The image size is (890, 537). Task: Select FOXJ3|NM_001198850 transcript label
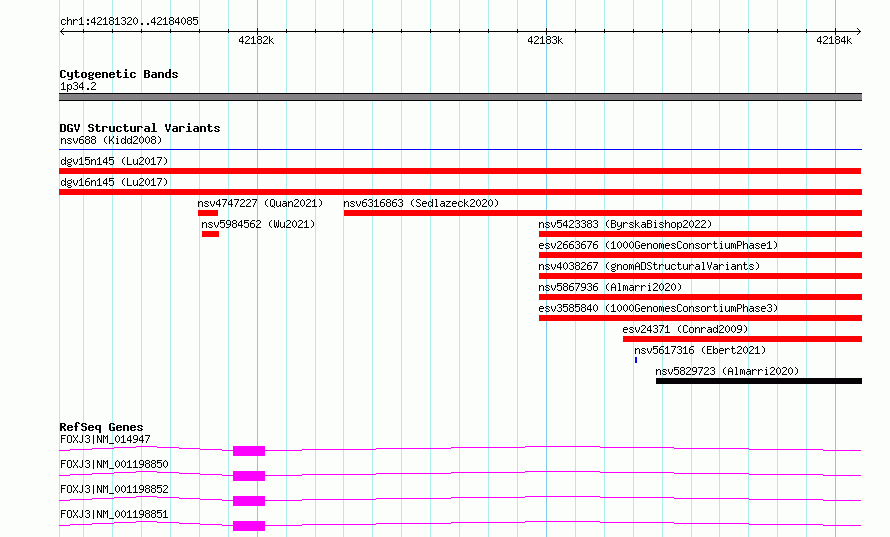[x=114, y=464]
